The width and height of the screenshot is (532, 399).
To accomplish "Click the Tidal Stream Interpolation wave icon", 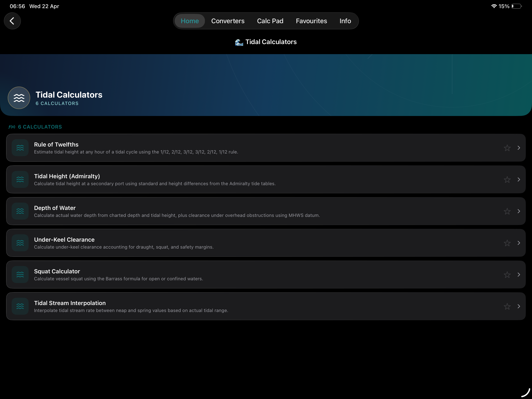I will pos(20,306).
